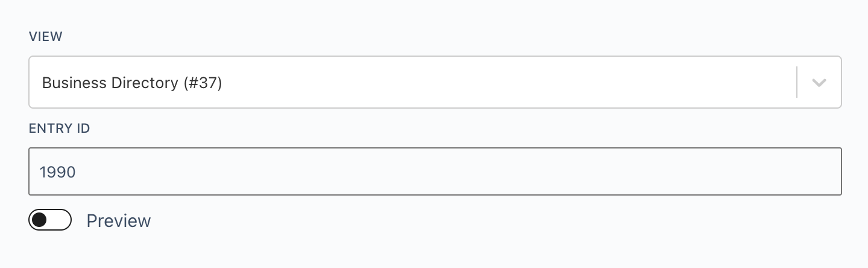868x268 pixels.
Task: Click the right end of the Entry ID field
Action: [x=826, y=172]
